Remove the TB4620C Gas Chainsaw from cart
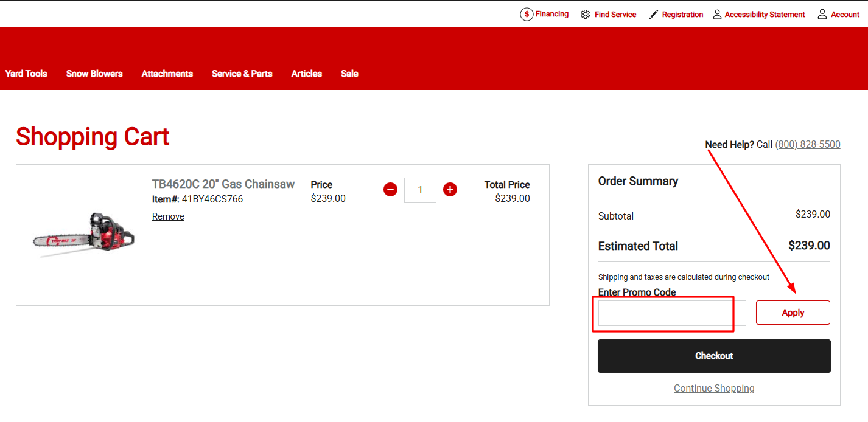868x422 pixels. (x=168, y=216)
